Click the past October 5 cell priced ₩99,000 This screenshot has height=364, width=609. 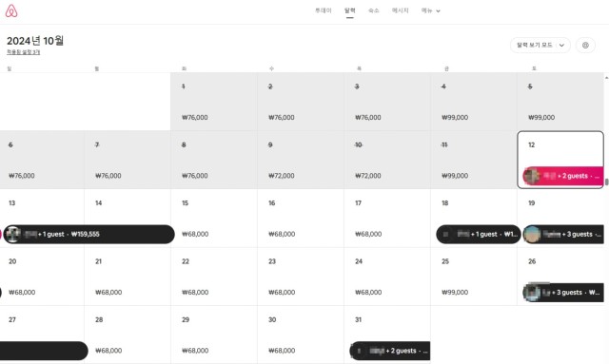coord(560,102)
